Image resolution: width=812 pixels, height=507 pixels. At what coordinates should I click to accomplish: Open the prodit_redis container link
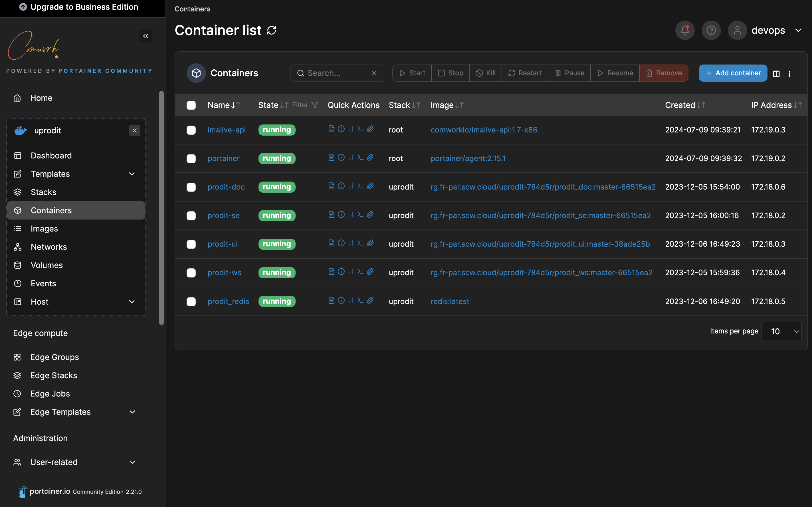(x=228, y=301)
